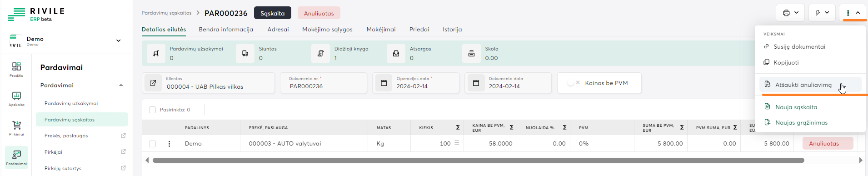Go to Pardavimų sąskaitos breadcrumb
868x176 pixels.
pyautogui.click(x=166, y=13)
